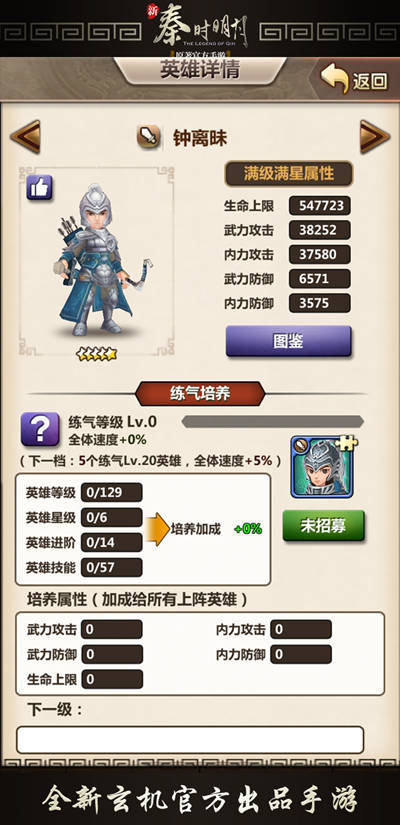
Task: Tap the 英雄等级 0/129 value field
Action: [112, 492]
